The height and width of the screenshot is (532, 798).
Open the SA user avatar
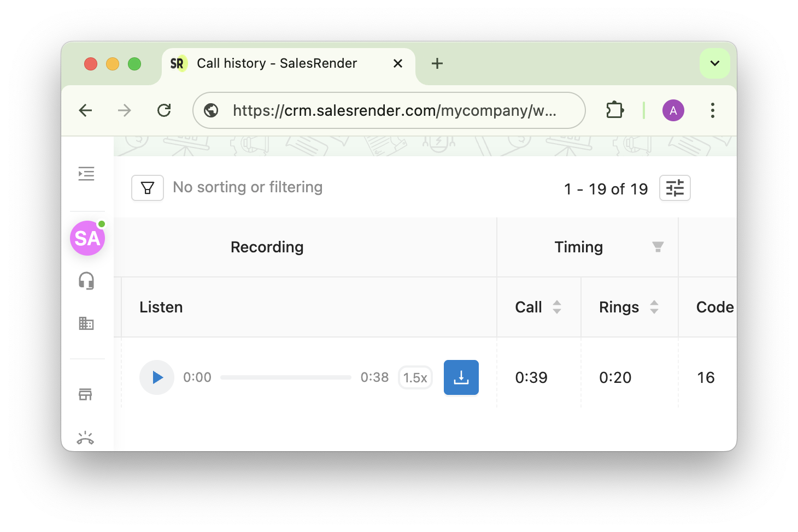pyautogui.click(x=87, y=238)
